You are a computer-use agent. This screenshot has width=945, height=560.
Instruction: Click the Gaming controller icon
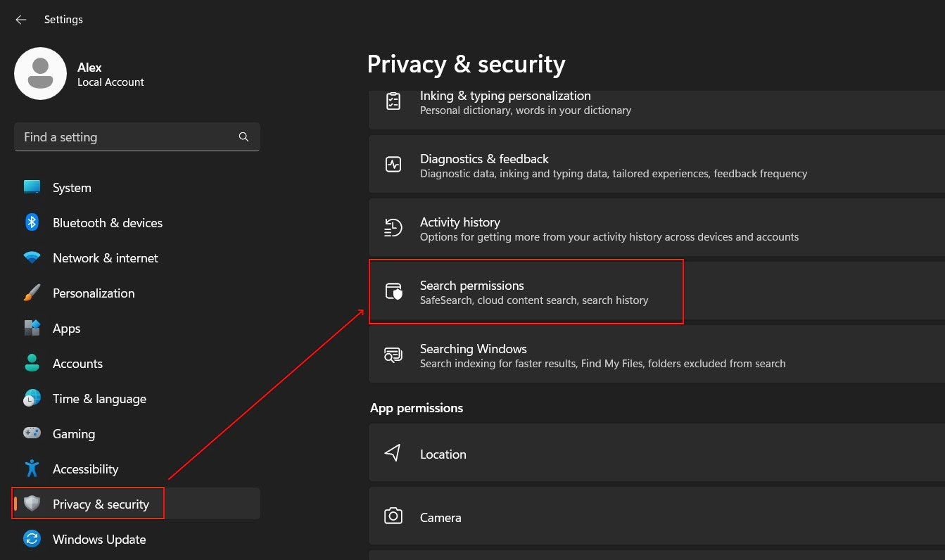pyautogui.click(x=32, y=434)
